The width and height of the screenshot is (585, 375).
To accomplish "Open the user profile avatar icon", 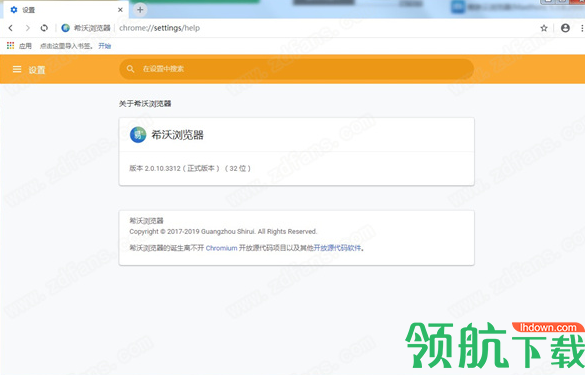I will pos(565,28).
